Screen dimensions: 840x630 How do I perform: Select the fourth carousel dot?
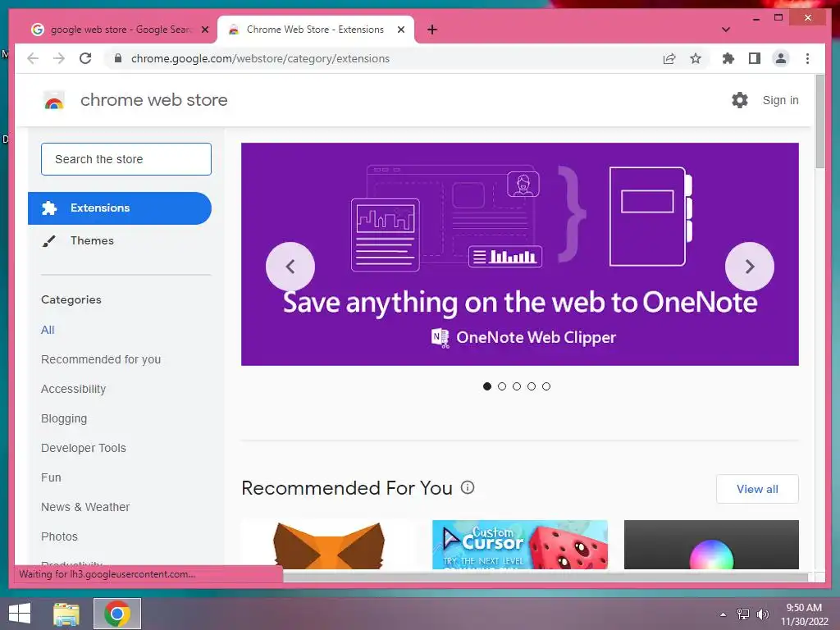(532, 386)
